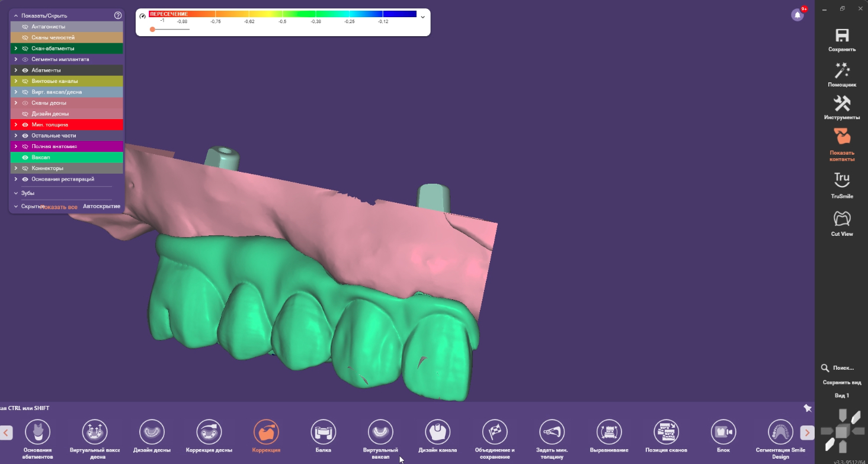Click the Сохранить вид button

[x=841, y=382]
